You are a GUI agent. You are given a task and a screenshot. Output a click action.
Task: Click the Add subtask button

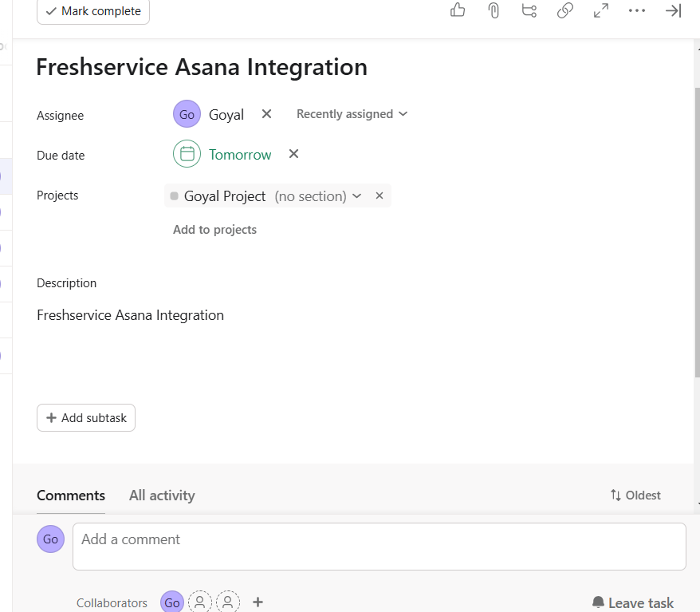point(86,418)
